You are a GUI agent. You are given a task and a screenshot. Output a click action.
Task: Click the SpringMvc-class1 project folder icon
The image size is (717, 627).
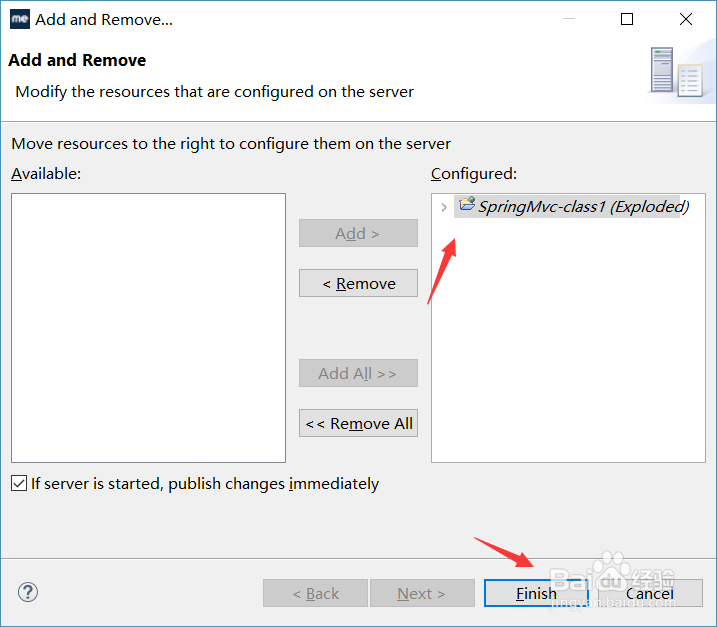coord(466,206)
